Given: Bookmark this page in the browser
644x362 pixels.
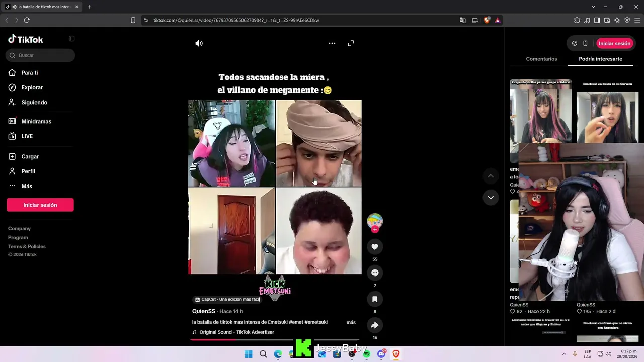Looking at the screenshot, I should click(133, 20).
